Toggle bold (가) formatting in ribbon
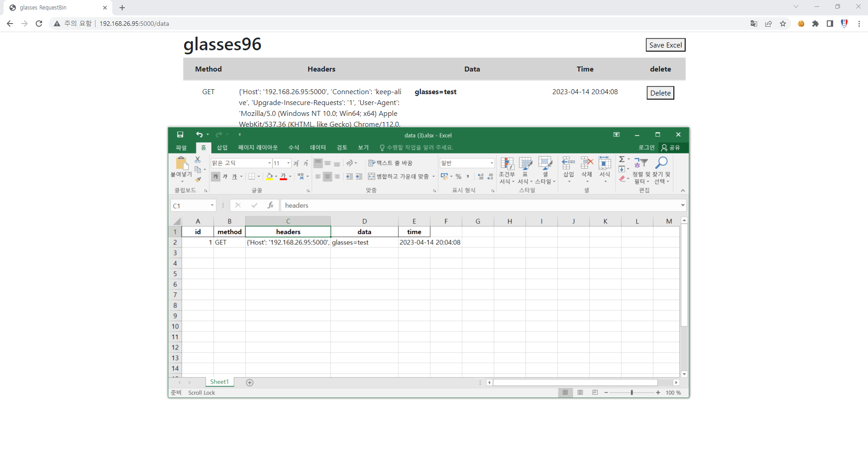This screenshot has height=469, width=868. click(x=215, y=177)
